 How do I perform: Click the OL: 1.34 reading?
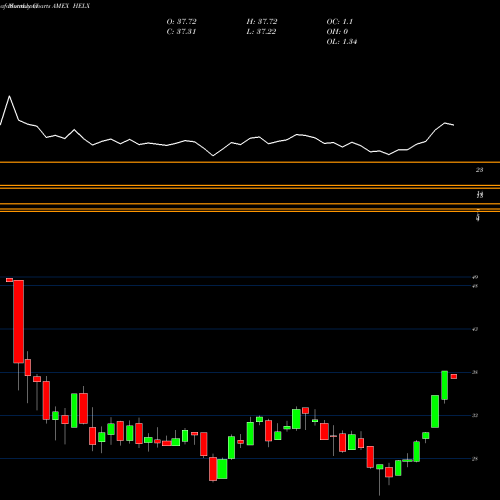[x=342, y=42]
